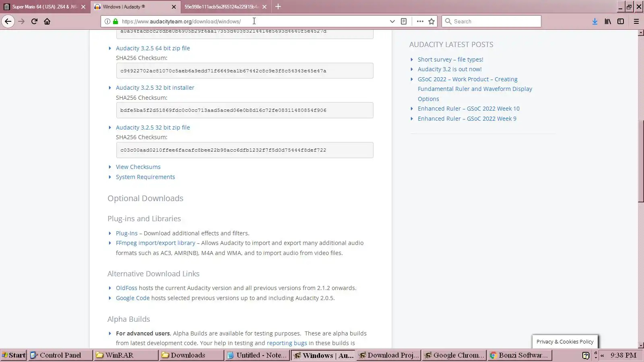644x362 pixels.
Task: Open the Firefox downloads panel arrow
Action: click(x=595, y=21)
